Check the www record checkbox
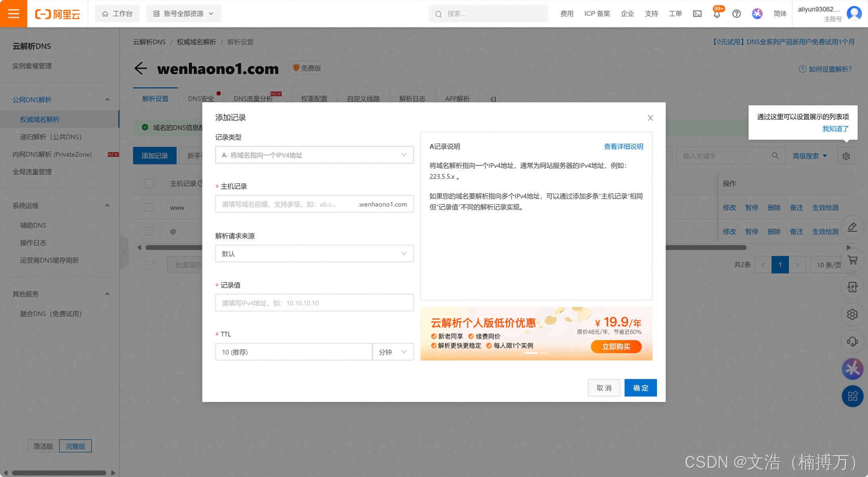The width and height of the screenshot is (868, 477). click(149, 208)
